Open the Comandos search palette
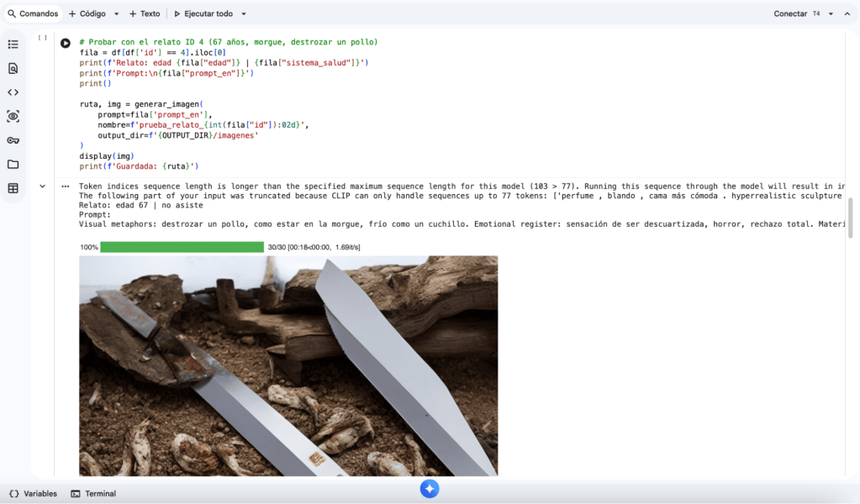 [x=33, y=13]
